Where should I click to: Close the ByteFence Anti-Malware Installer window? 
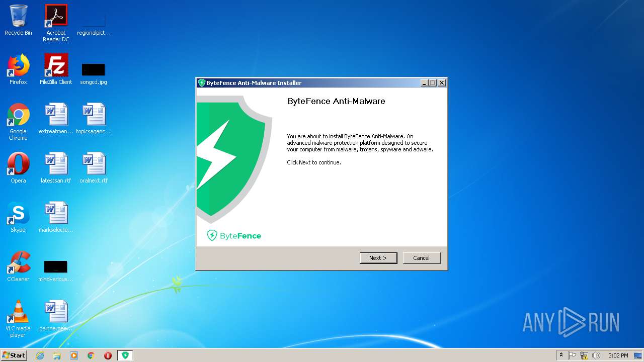tap(442, 83)
